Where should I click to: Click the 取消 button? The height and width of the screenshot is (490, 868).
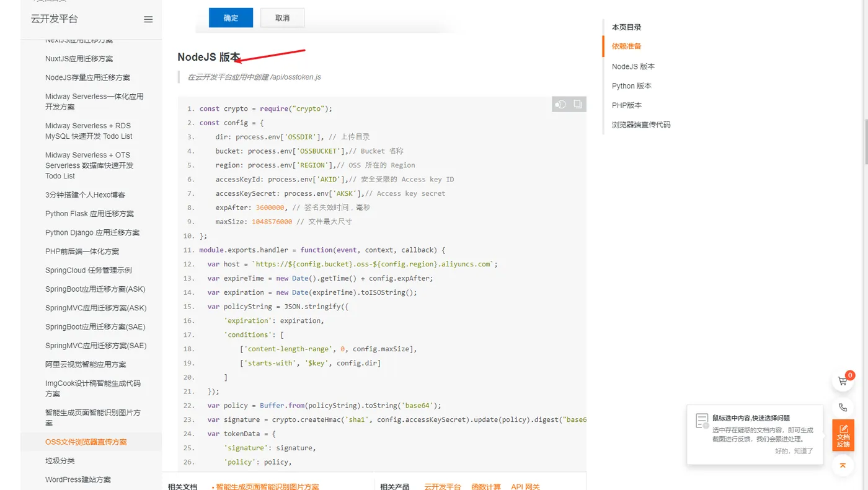(283, 18)
